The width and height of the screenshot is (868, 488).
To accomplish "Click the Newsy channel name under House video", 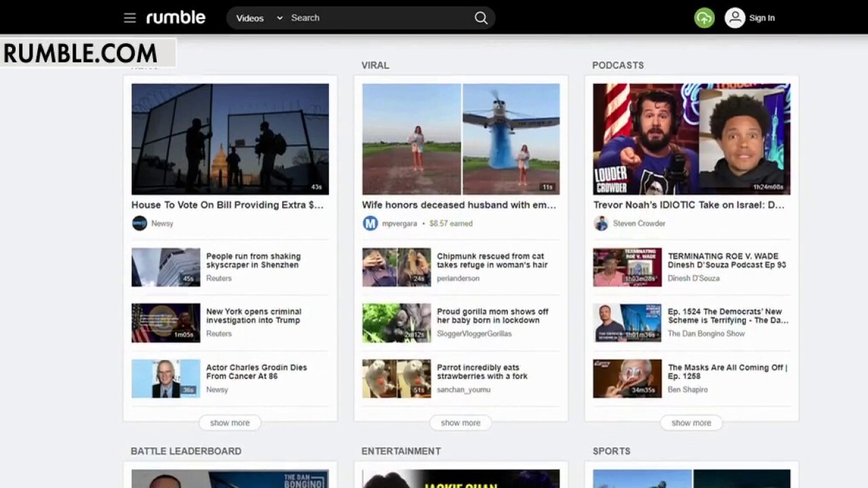I will pyautogui.click(x=162, y=224).
